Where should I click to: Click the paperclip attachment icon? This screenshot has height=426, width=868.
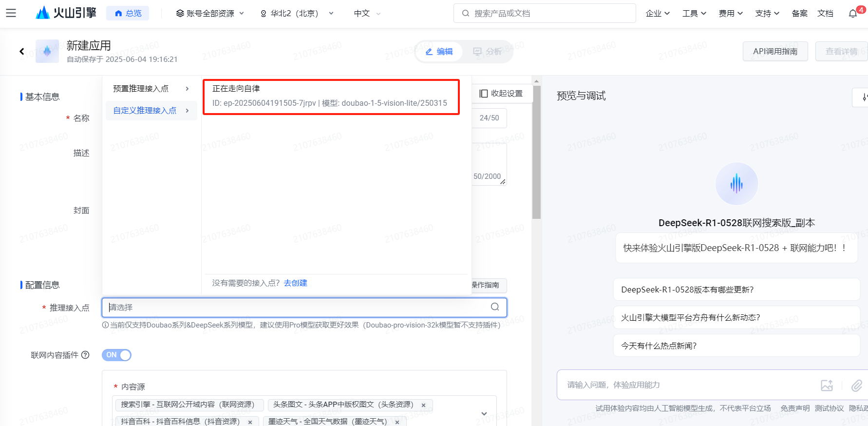[x=856, y=385]
